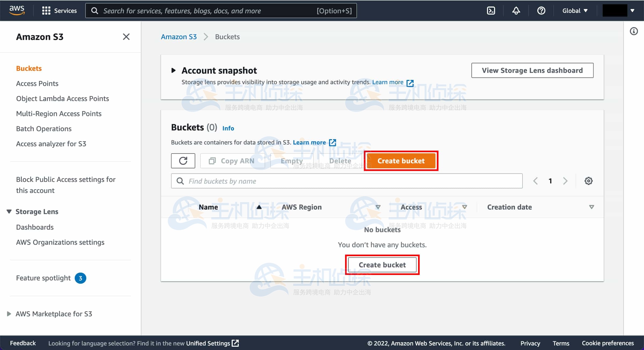Open the CloudShell terminal icon
This screenshot has width=644, height=350.
(491, 11)
